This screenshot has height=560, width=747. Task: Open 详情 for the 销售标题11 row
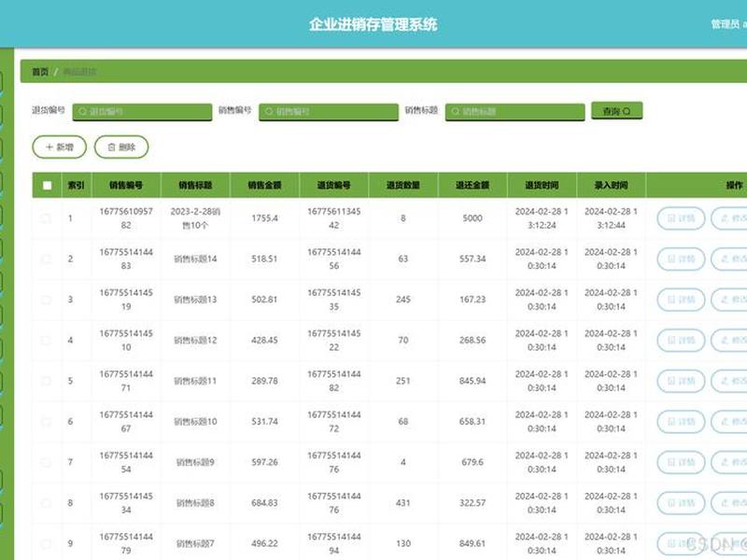coord(681,381)
